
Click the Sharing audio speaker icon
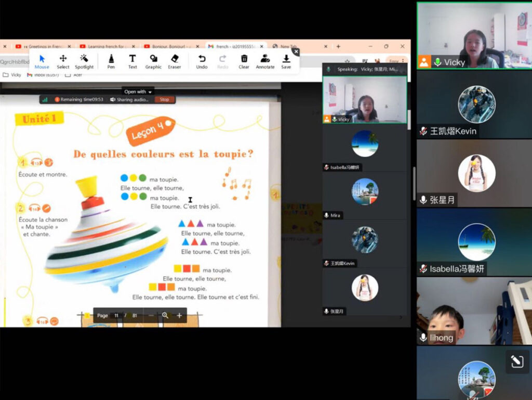pyautogui.click(x=113, y=99)
